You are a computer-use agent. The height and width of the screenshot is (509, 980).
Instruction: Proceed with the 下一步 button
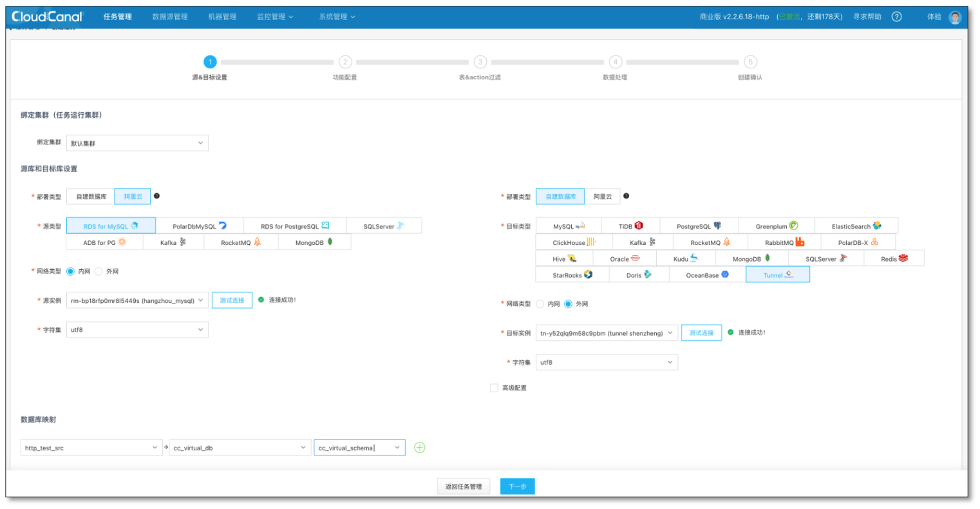pyautogui.click(x=518, y=486)
